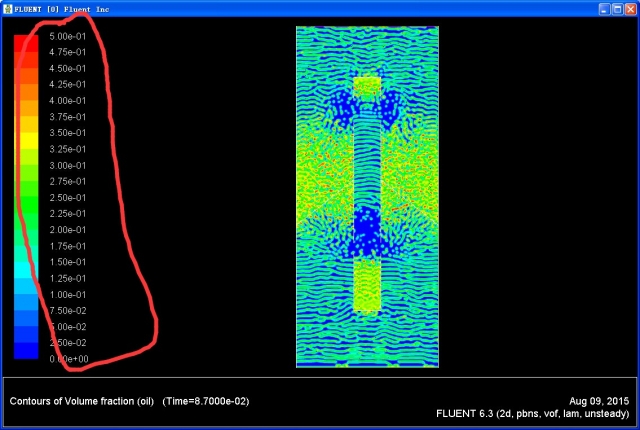Click the upper yellow block in contour plot

pyautogui.click(x=367, y=87)
